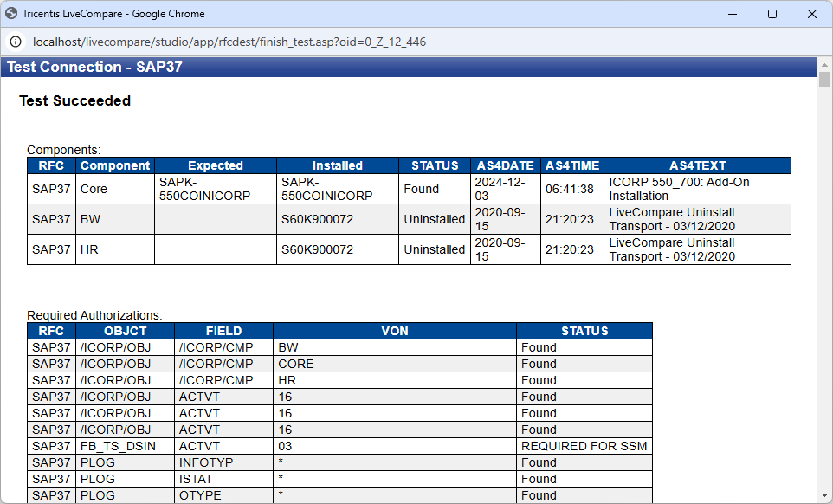Screen dimensions: 833x504
Task: Click 'Found' status in Core row
Action: click(x=435, y=189)
